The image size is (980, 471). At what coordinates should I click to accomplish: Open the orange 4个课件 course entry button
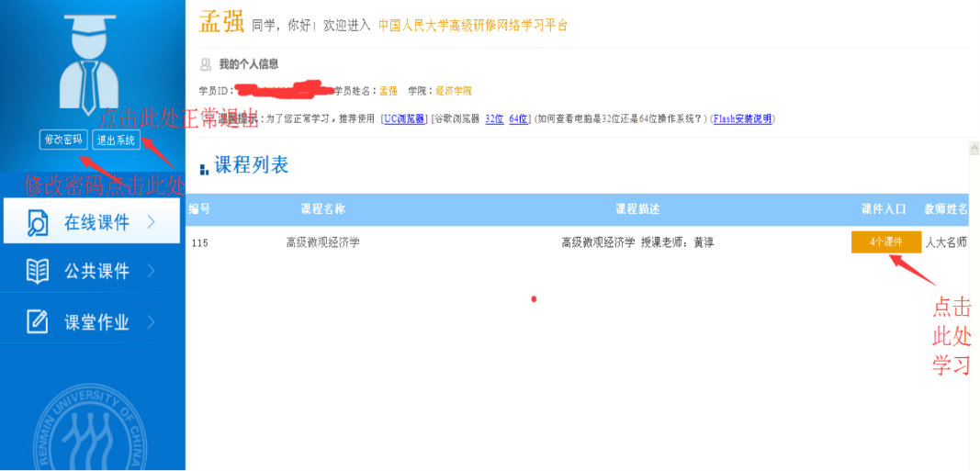coord(885,241)
